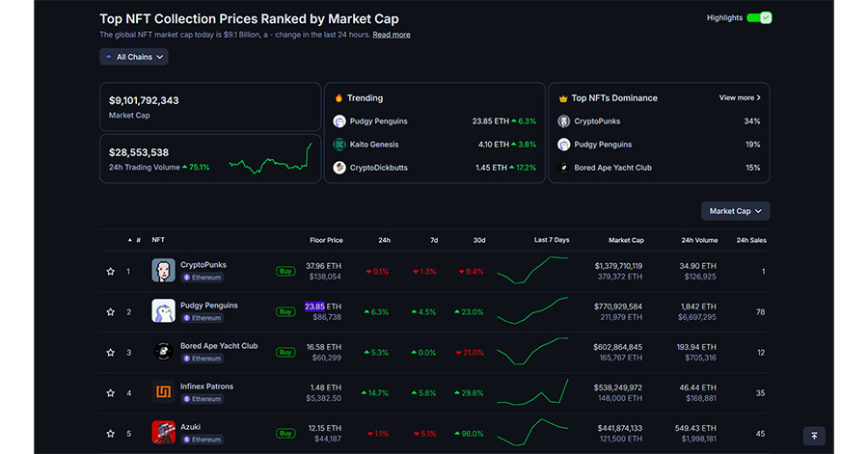The image size is (868, 454).
Task: Sort by the 24h Sales column header
Action: tap(751, 240)
